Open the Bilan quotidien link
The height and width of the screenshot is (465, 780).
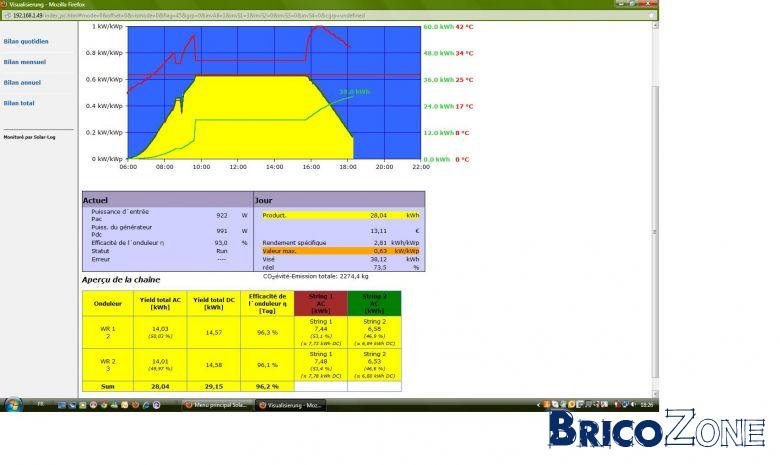coord(26,41)
